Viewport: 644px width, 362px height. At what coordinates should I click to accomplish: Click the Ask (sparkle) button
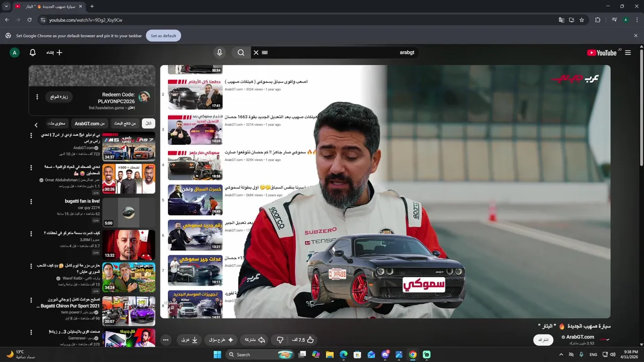pyautogui.click(x=221, y=340)
